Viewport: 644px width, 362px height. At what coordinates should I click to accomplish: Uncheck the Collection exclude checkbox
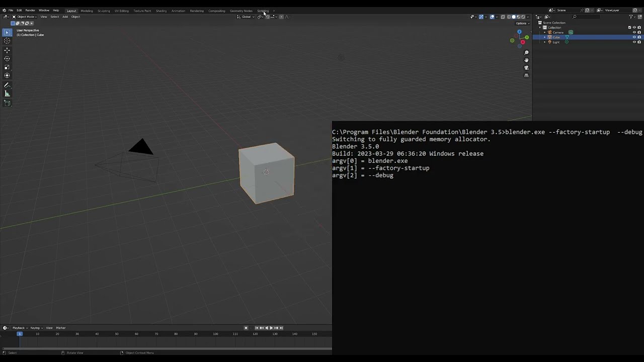click(629, 27)
